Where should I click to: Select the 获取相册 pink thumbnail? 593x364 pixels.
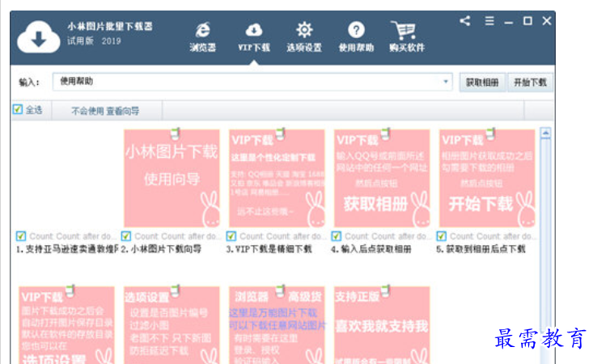382,178
